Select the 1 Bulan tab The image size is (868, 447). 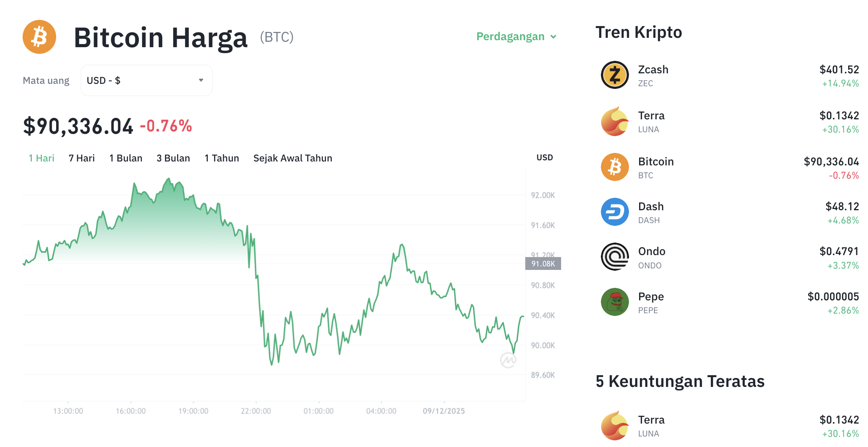126,158
